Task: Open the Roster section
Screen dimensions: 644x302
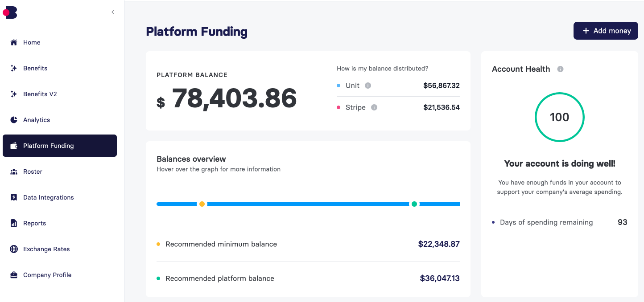Action: tap(60, 171)
